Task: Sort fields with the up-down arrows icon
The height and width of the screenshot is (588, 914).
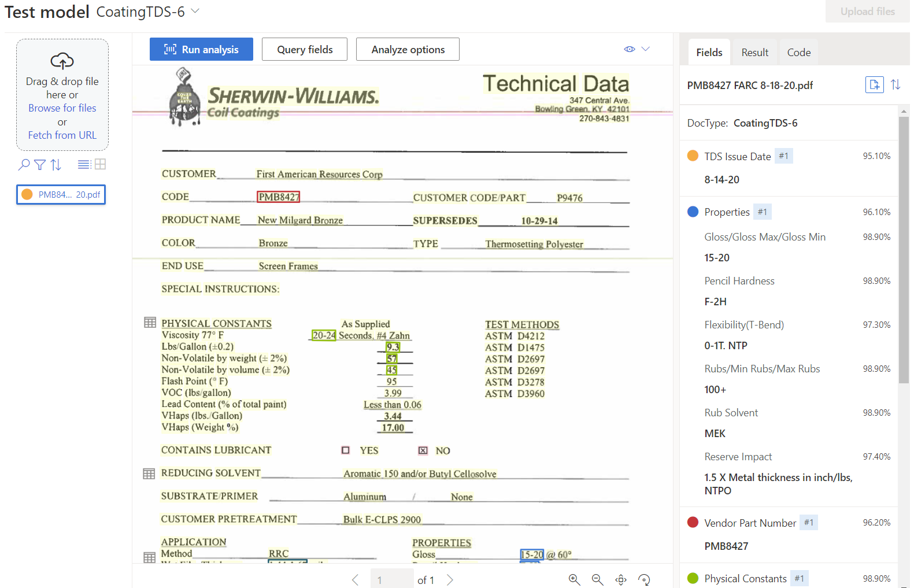Action: pos(896,84)
